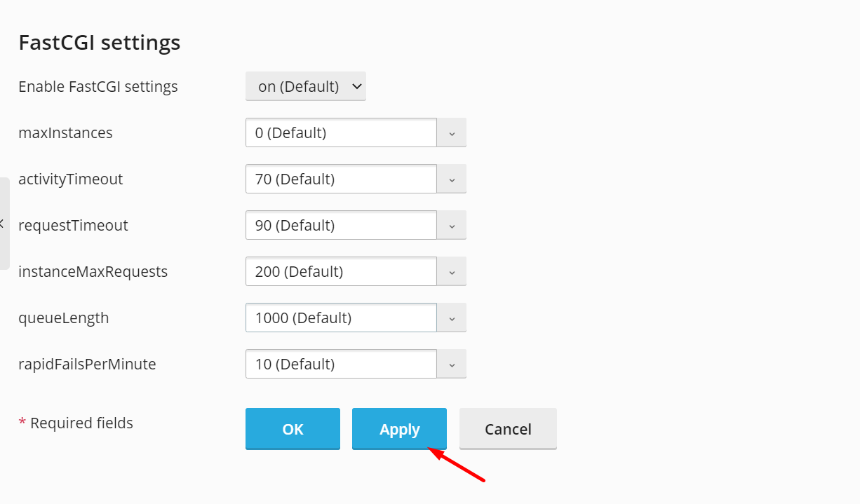Expand the queueLength value arrow

pyautogui.click(x=452, y=318)
